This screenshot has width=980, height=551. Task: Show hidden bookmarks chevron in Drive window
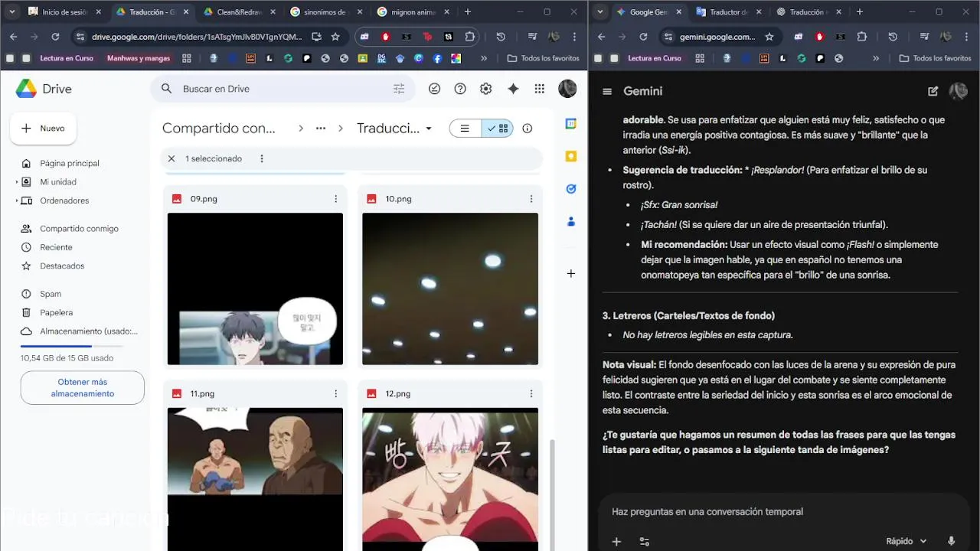click(484, 58)
